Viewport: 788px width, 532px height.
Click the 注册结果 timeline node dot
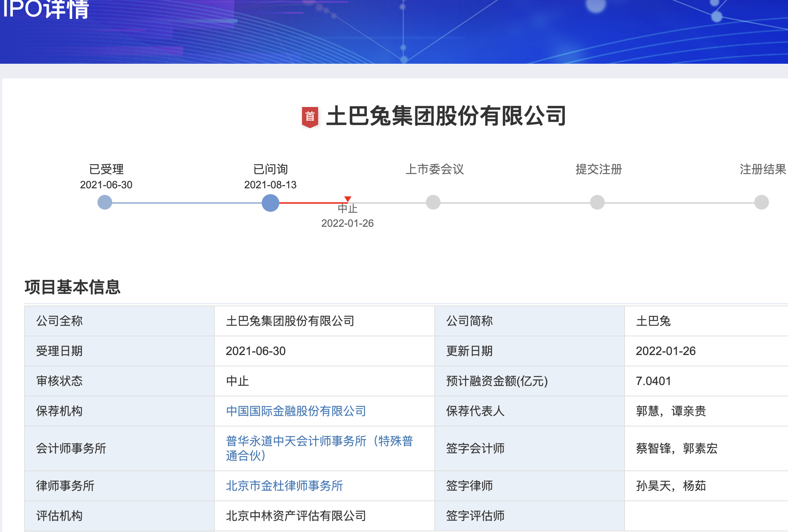(x=762, y=202)
